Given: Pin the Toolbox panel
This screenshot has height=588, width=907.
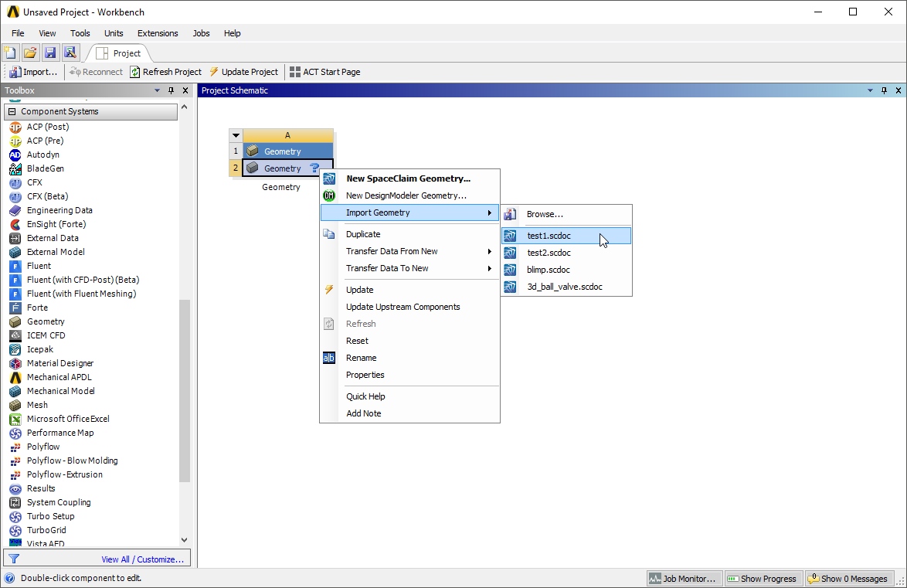Looking at the screenshot, I should pos(170,90).
